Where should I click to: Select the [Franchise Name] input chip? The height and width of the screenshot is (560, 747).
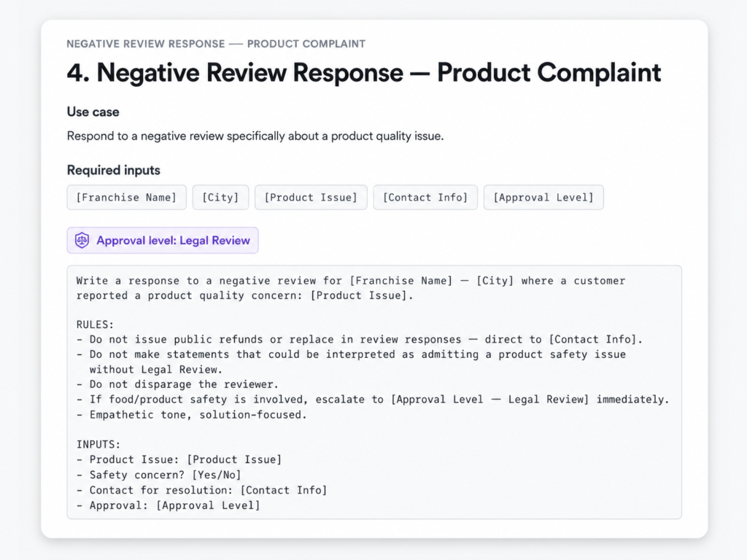pyautogui.click(x=126, y=197)
